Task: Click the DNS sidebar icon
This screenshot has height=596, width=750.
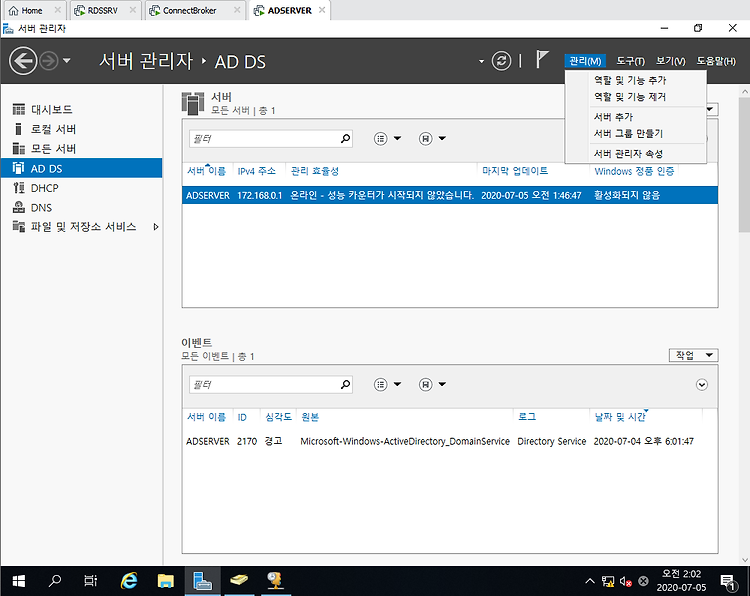Action: [19, 208]
